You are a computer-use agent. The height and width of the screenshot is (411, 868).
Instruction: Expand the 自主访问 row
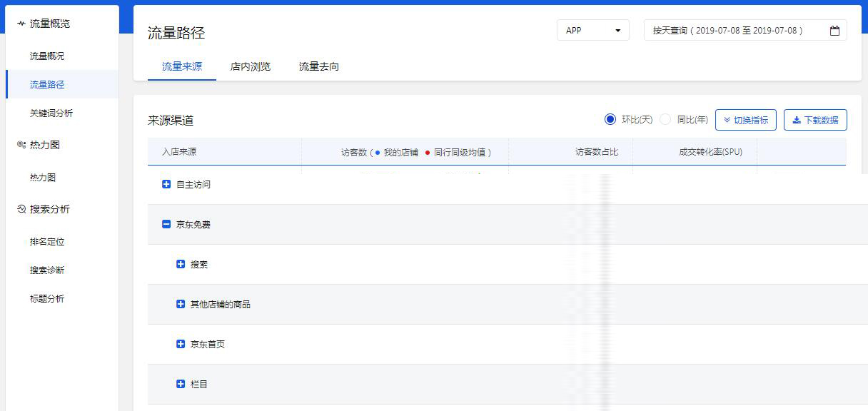coord(166,184)
